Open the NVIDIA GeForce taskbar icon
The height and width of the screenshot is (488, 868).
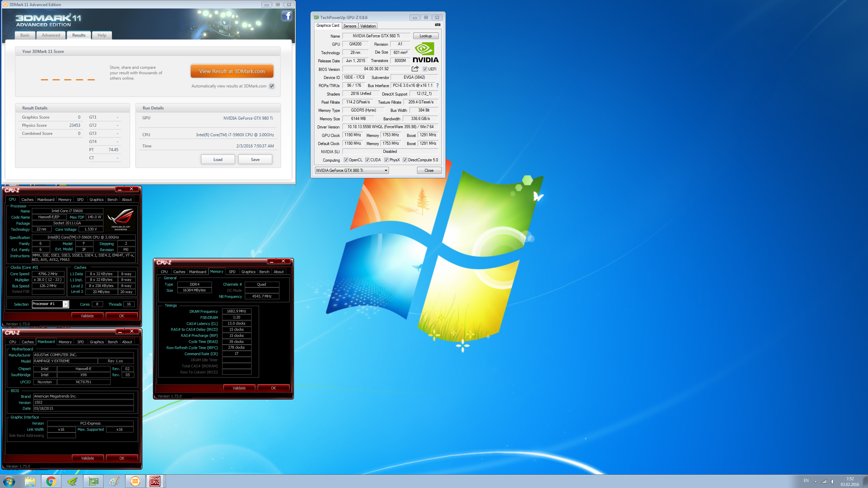72,481
